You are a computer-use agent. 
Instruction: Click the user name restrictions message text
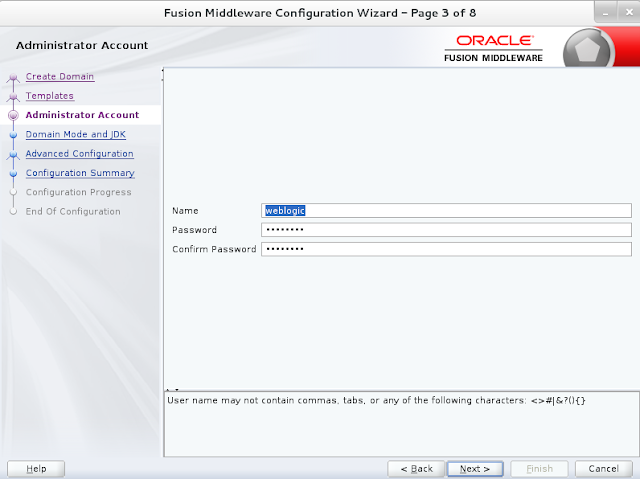376,400
